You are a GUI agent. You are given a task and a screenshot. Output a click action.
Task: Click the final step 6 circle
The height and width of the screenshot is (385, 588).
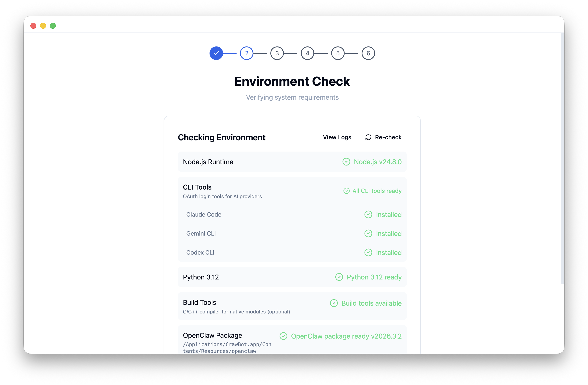click(x=368, y=53)
